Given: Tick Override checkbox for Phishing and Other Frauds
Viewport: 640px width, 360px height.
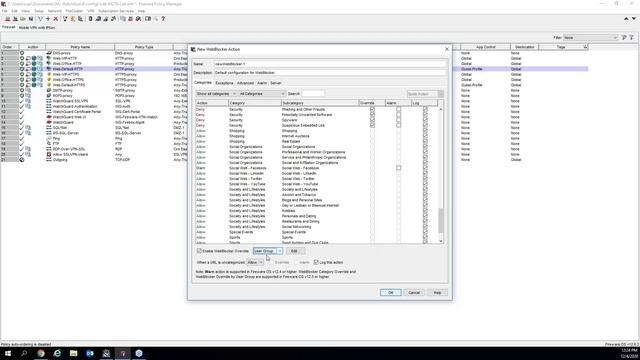Looking at the screenshot, I should click(x=372, y=109).
